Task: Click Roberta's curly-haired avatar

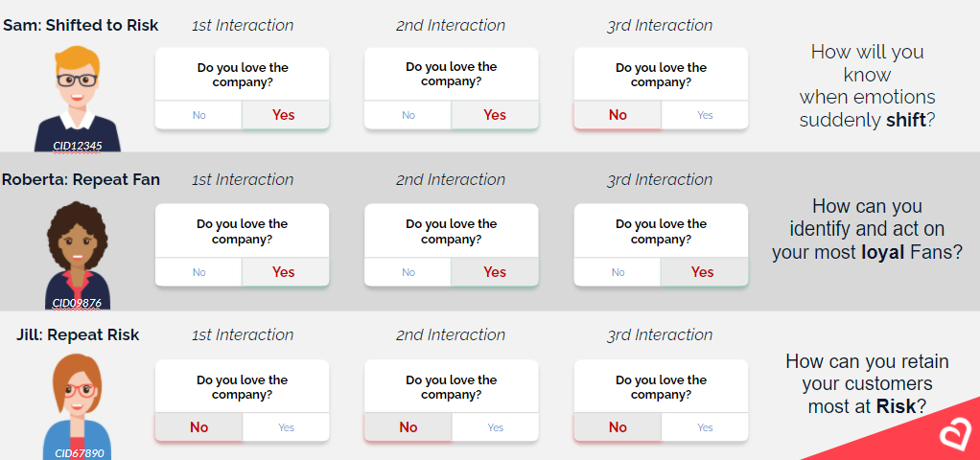Action: [x=78, y=255]
